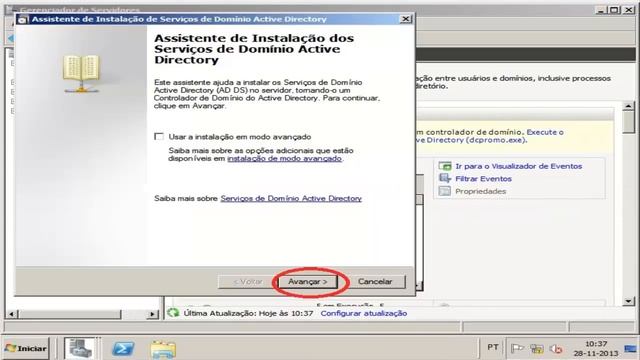
Task: Open Ir para o Visualizador de Eventos
Action: pyautogui.click(x=518, y=166)
